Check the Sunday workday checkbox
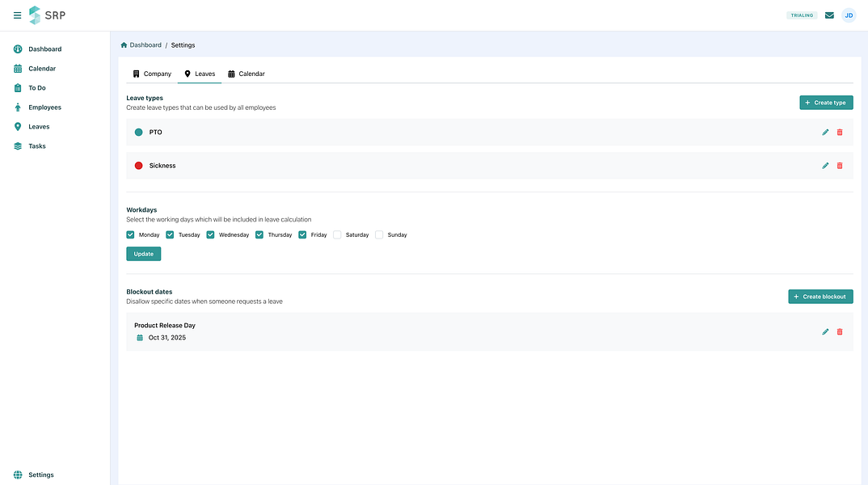 (x=379, y=234)
